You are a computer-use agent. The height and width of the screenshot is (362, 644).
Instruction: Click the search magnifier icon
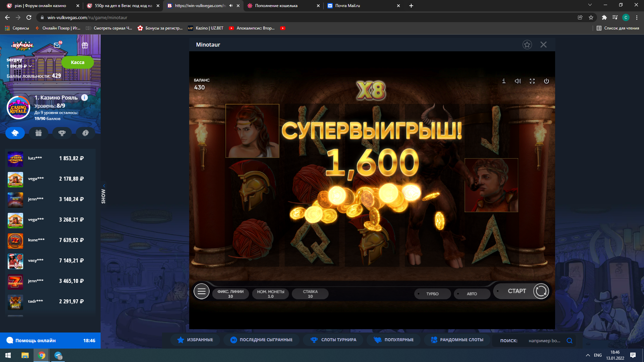(x=570, y=341)
